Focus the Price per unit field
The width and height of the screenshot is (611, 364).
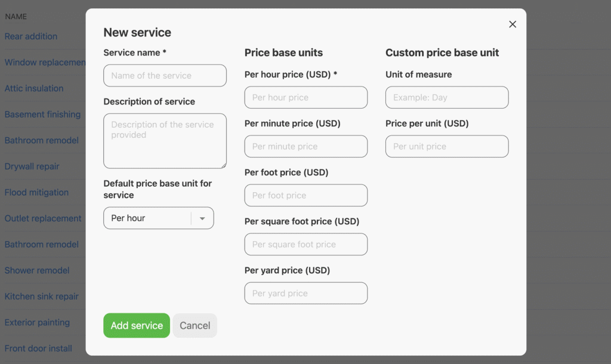(x=446, y=146)
